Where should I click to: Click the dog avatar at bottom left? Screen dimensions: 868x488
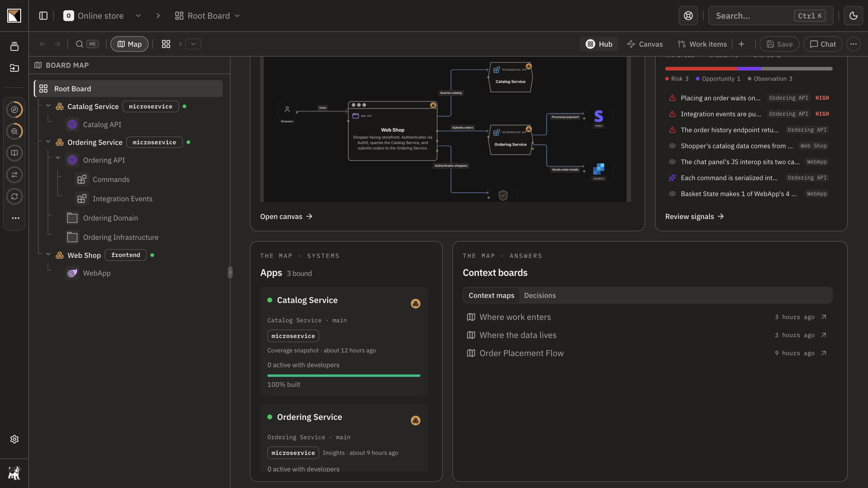pos(14,473)
